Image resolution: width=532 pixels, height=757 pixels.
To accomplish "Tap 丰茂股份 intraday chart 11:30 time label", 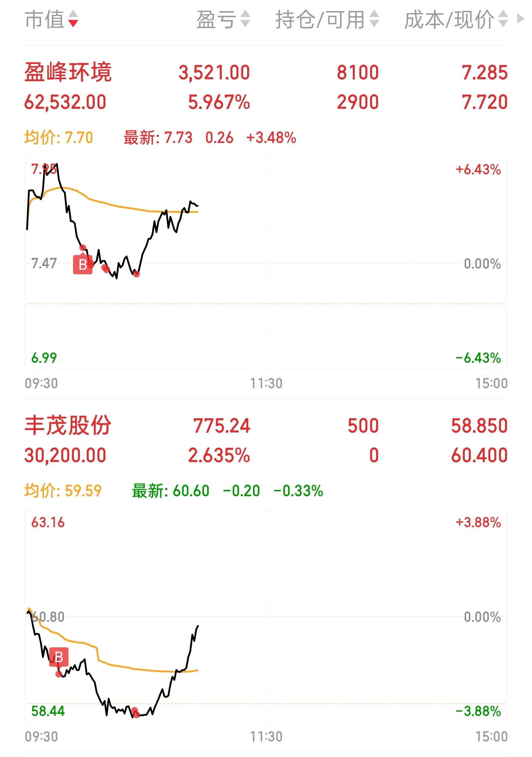I will point(266,737).
